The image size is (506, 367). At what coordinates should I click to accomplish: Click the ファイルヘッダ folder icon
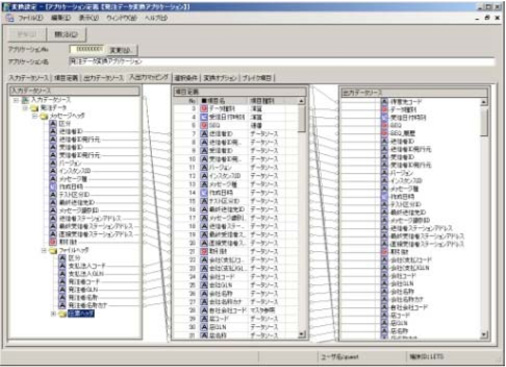pyautogui.click(x=53, y=251)
